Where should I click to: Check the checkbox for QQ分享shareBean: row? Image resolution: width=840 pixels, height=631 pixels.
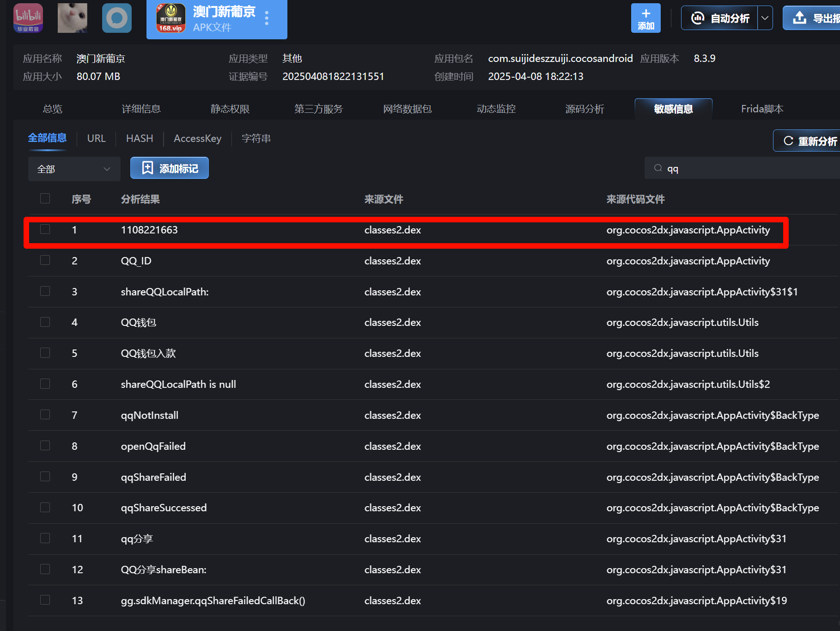pos(45,569)
